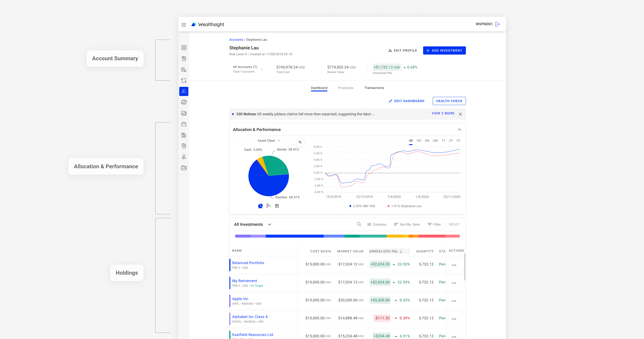Switch allocation view to bar chart
644x339 pixels.
tap(268, 206)
